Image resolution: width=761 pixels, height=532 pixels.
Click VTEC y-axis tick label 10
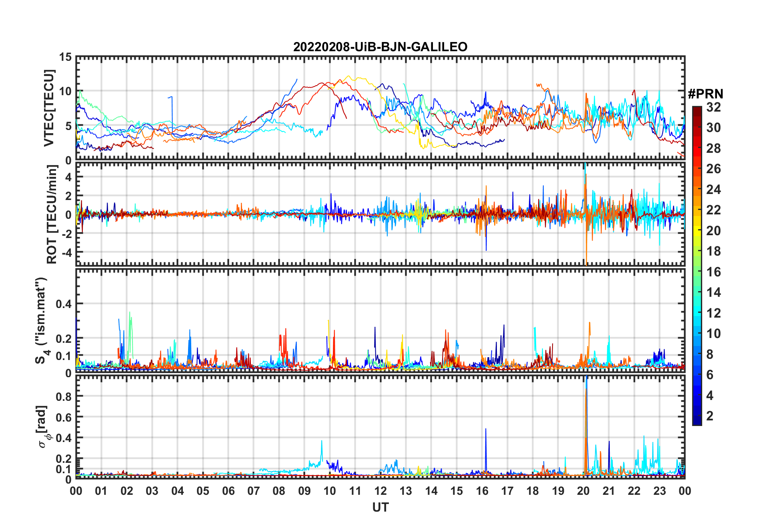click(x=65, y=92)
